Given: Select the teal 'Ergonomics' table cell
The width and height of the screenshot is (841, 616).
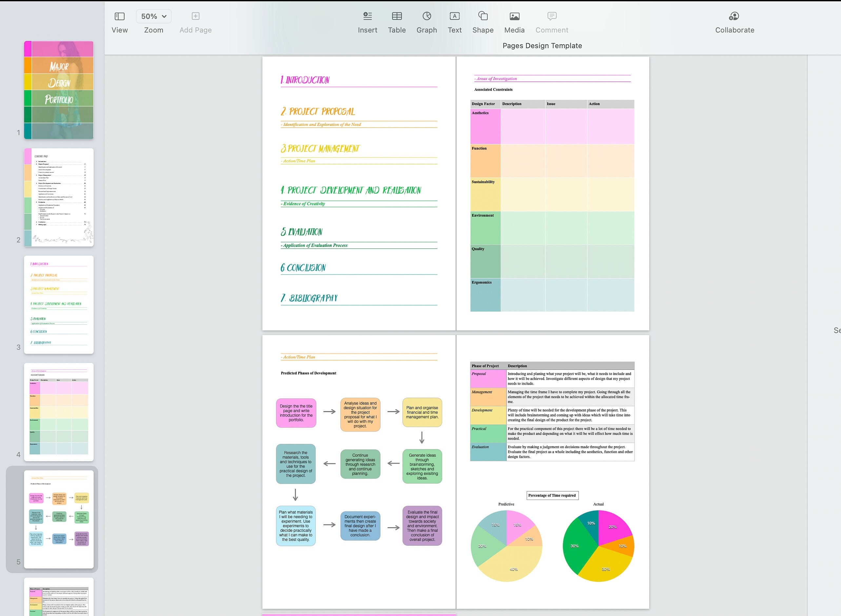Looking at the screenshot, I should [485, 295].
